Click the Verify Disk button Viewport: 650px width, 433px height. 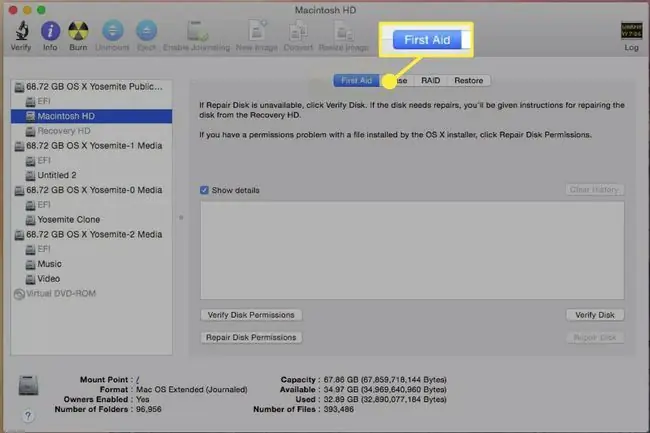point(595,315)
